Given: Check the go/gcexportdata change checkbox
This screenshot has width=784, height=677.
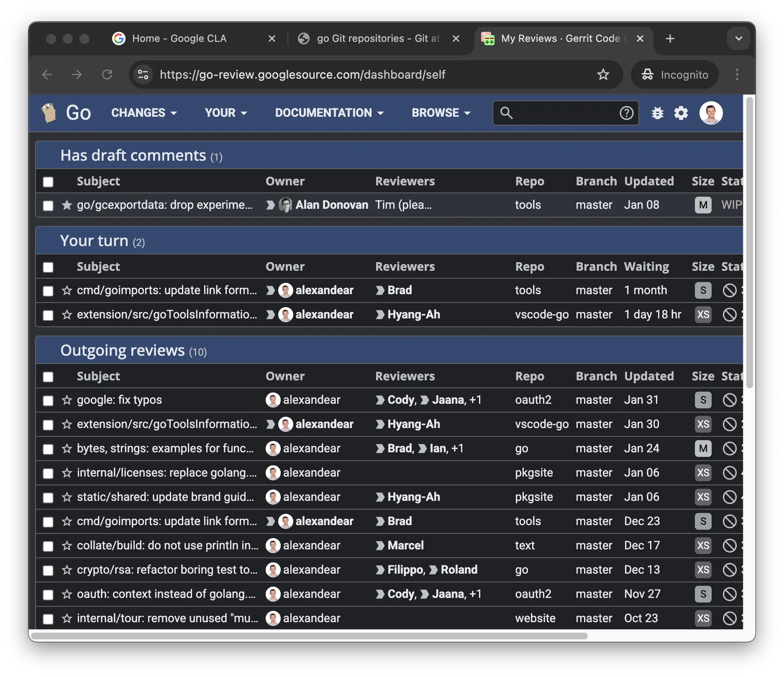Looking at the screenshot, I should 48,205.
